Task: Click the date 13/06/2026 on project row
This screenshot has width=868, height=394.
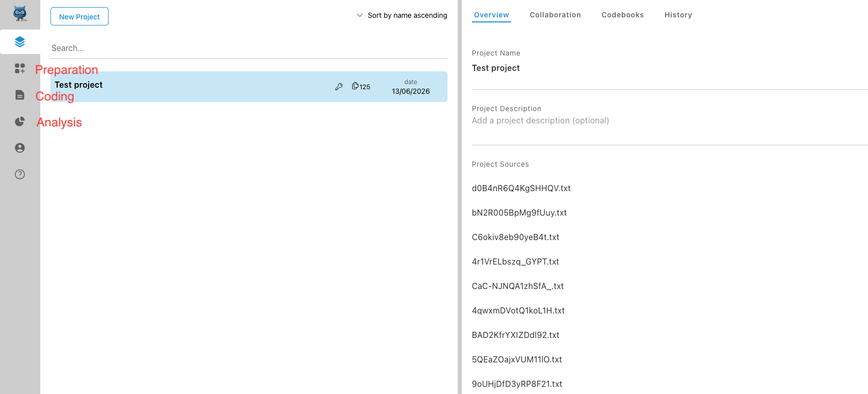Action: pos(411,91)
